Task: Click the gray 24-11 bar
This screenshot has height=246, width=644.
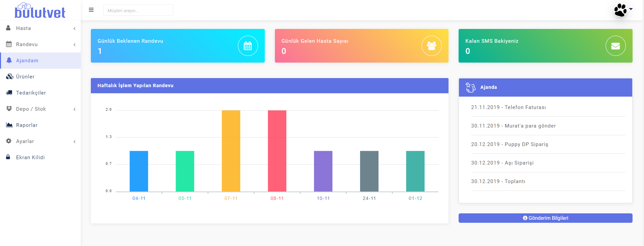Action: [x=369, y=171]
